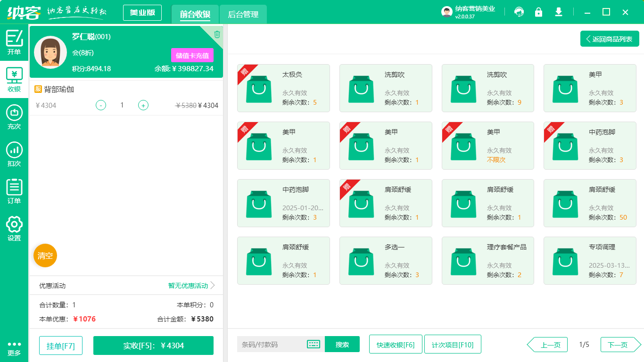Go to the 下一页 (next page)
The width and height of the screenshot is (644, 362).
click(619, 345)
